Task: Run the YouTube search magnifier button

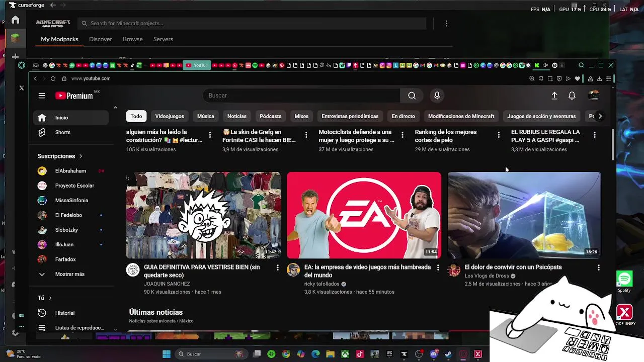Action: 412,96
